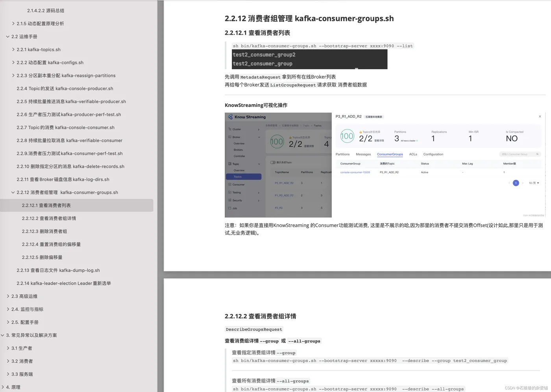Click the Know Streaming logo icon
Image resolution: width=551 pixels, height=392 pixels.
coord(230,117)
